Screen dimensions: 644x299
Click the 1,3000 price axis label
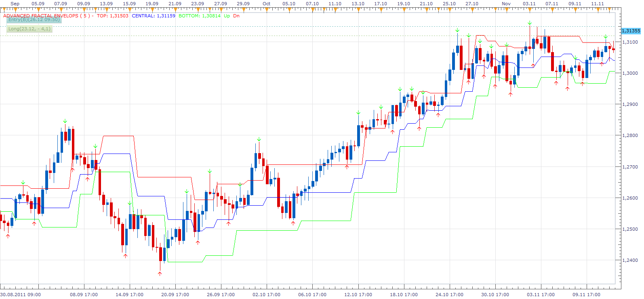(630, 73)
